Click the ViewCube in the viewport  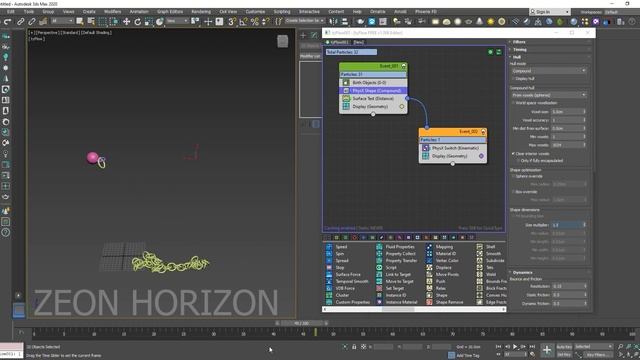point(282,41)
